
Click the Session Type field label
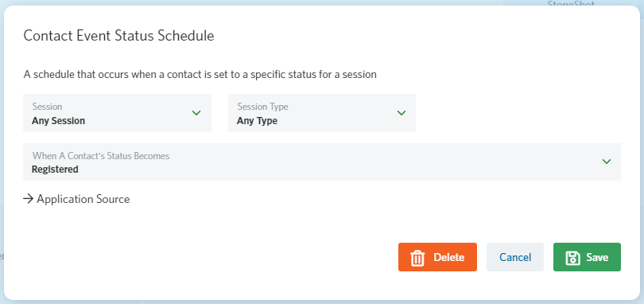coord(263,107)
